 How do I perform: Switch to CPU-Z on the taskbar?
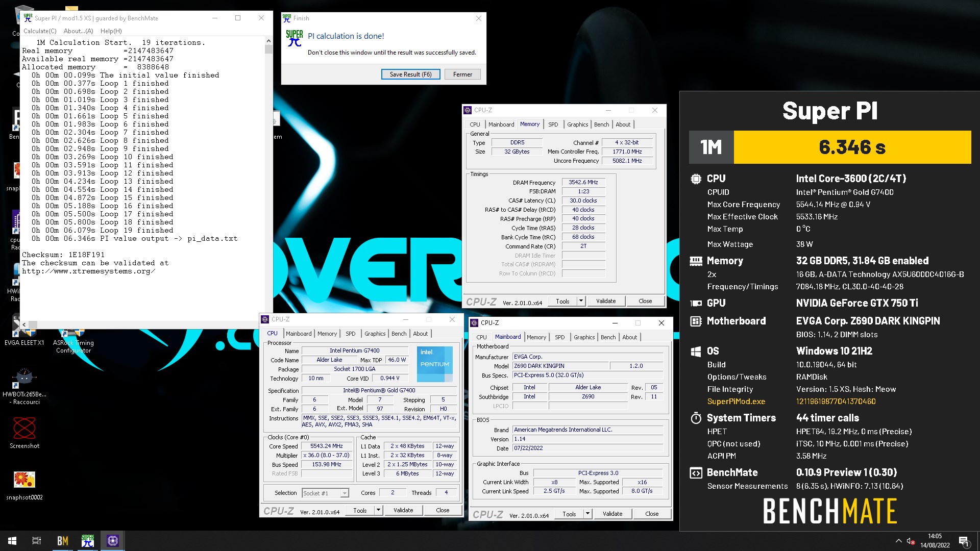112,541
